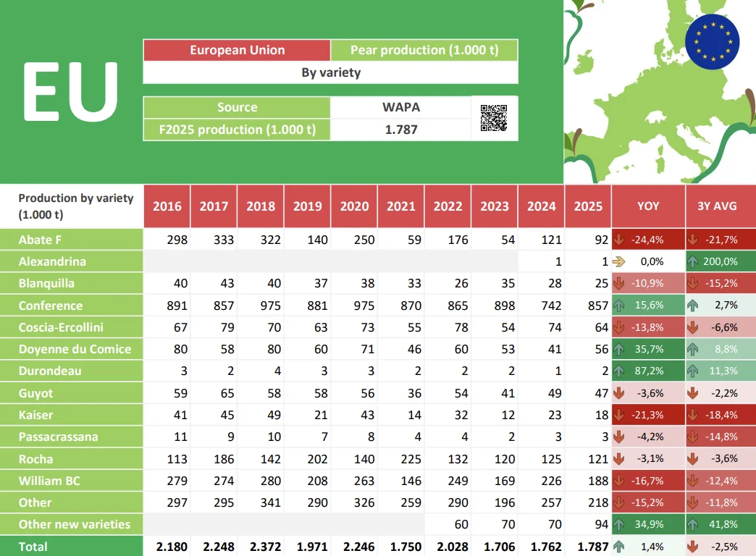Select the 2016 column header
This screenshot has width=756, height=556.
tap(167, 206)
